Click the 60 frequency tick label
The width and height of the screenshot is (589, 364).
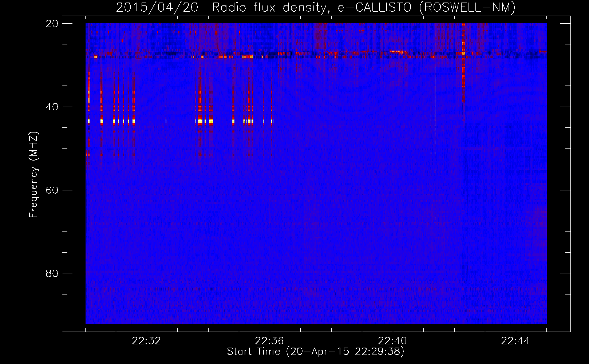pos(52,190)
